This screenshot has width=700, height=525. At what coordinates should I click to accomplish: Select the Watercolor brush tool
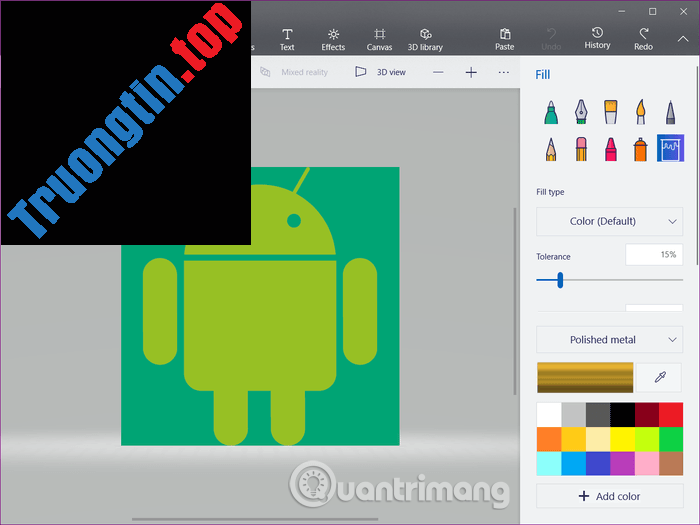coord(641,112)
